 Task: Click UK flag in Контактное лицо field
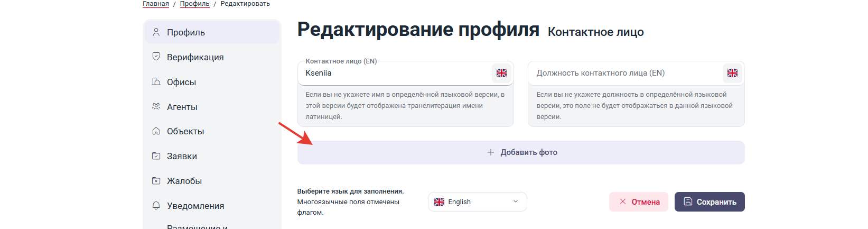(x=501, y=73)
